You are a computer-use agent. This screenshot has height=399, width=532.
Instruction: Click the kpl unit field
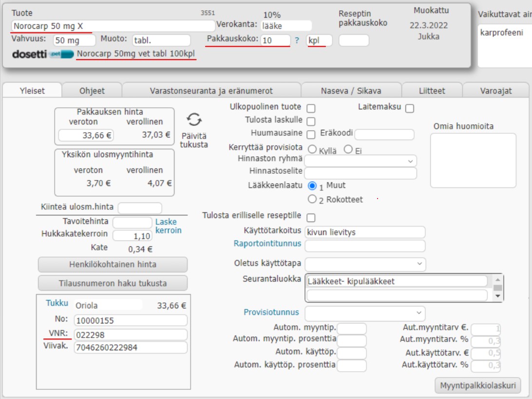(x=319, y=40)
